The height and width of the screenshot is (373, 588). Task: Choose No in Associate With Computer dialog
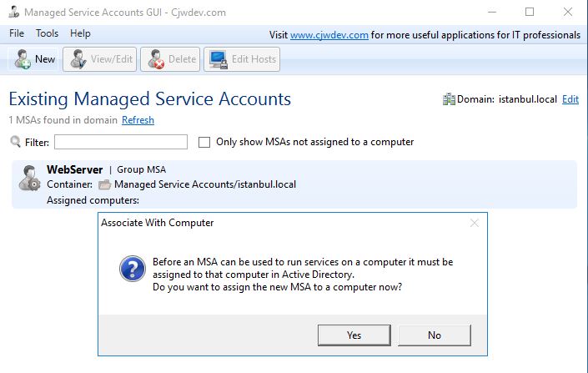435,335
